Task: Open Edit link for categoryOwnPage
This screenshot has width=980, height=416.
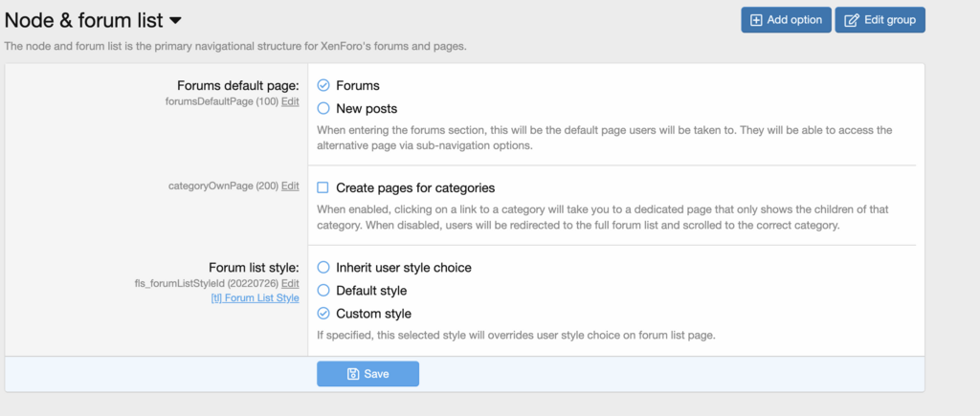Action: point(290,186)
